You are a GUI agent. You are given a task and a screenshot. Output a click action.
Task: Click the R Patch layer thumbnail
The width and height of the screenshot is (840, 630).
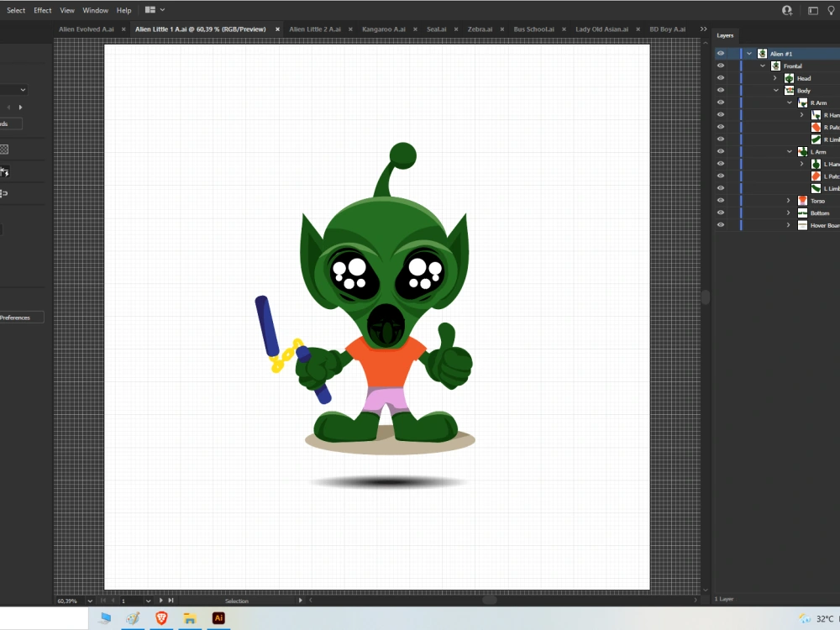point(814,127)
